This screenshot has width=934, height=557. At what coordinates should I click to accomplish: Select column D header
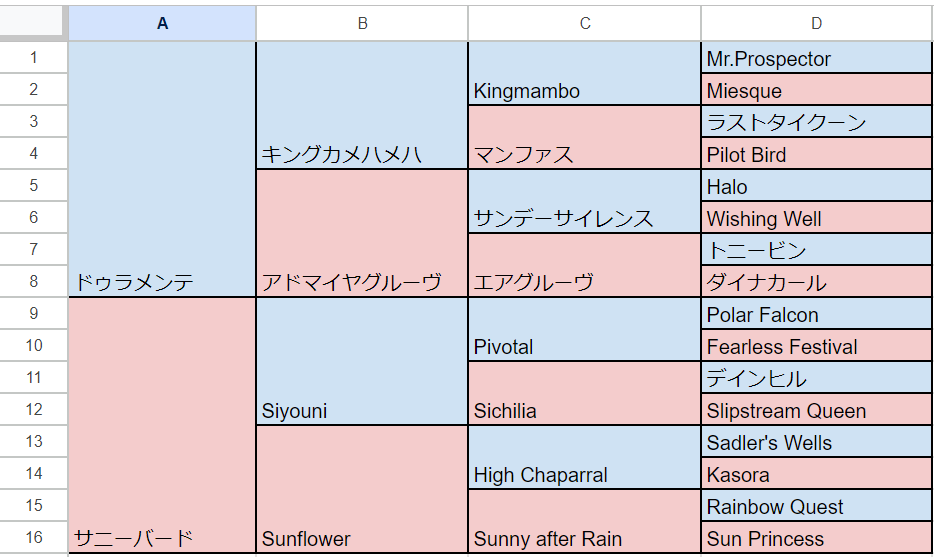click(817, 23)
